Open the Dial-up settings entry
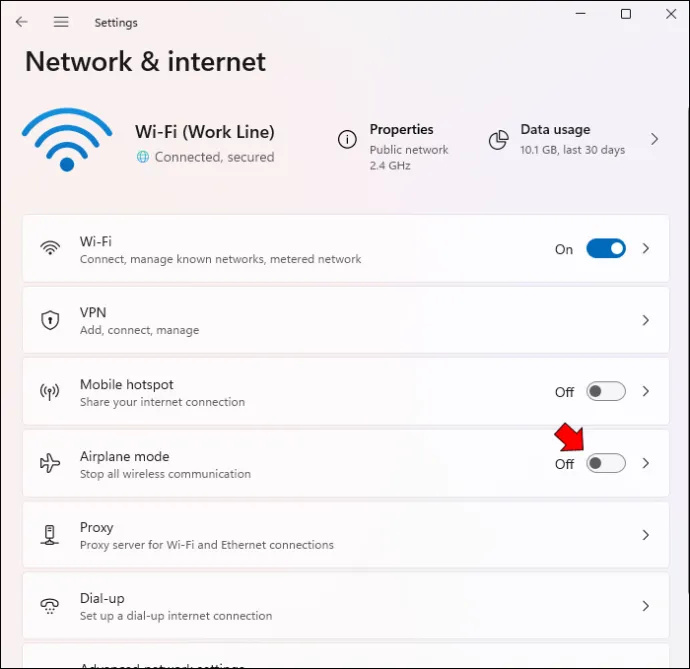The height and width of the screenshot is (669, 690). point(346,606)
